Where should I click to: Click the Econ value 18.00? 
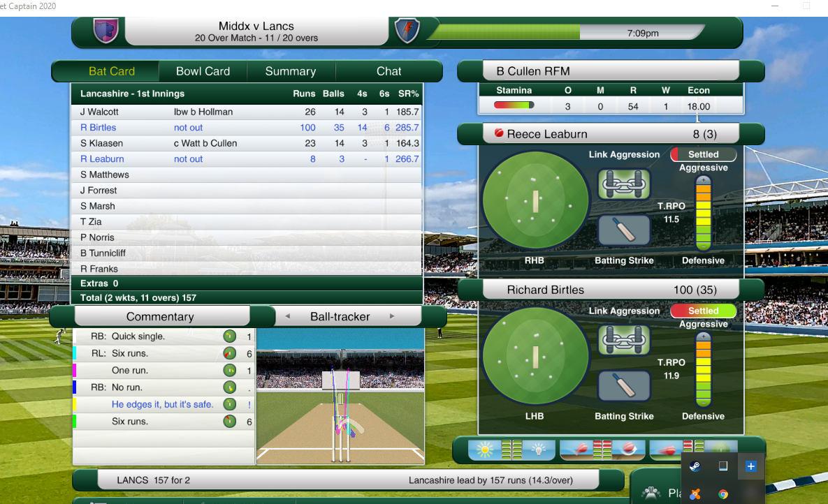click(698, 106)
